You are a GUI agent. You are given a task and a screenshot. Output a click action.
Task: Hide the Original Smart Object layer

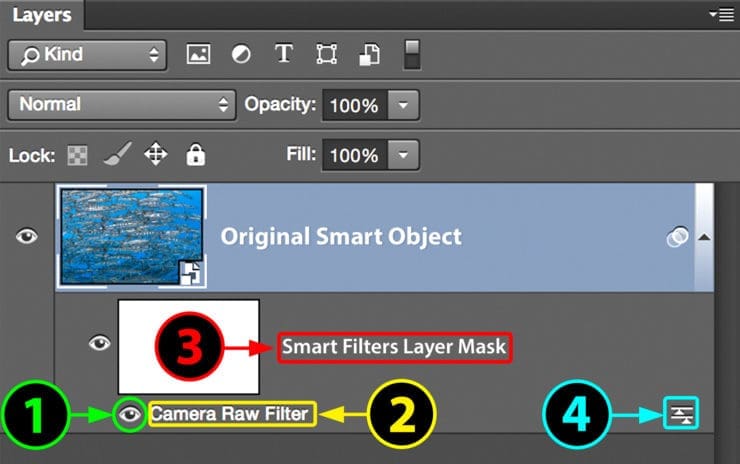[x=26, y=236]
